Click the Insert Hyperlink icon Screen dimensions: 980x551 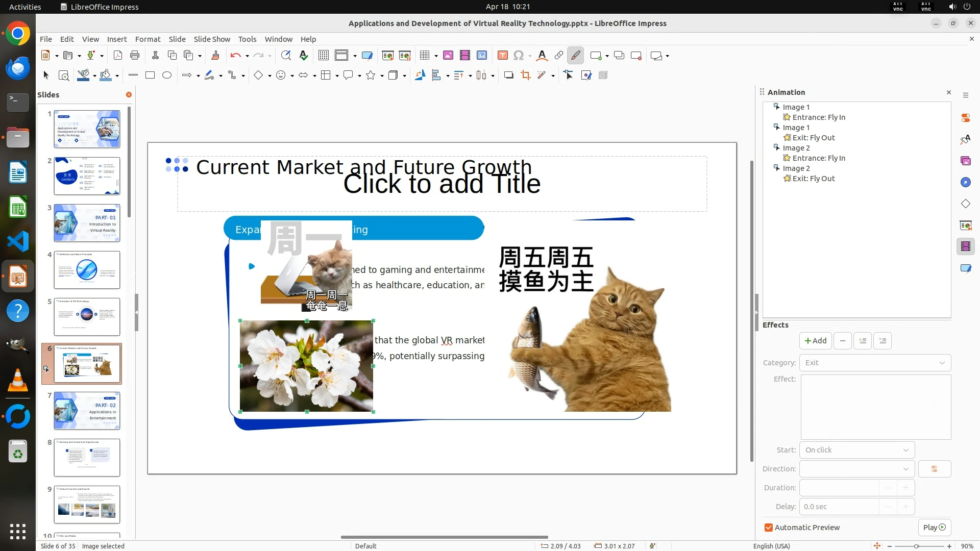coord(558,56)
